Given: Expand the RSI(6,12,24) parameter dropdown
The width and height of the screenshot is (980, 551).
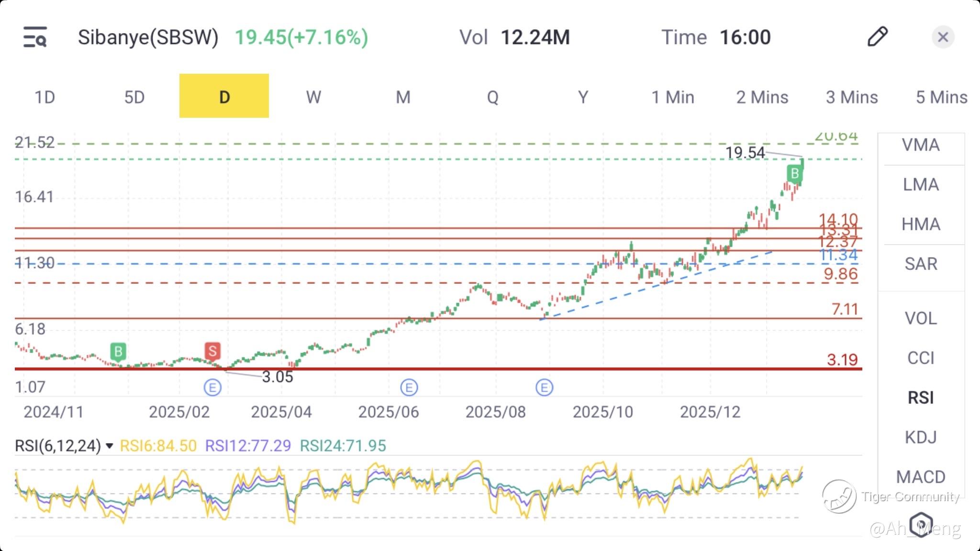Looking at the screenshot, I should 110,446.
